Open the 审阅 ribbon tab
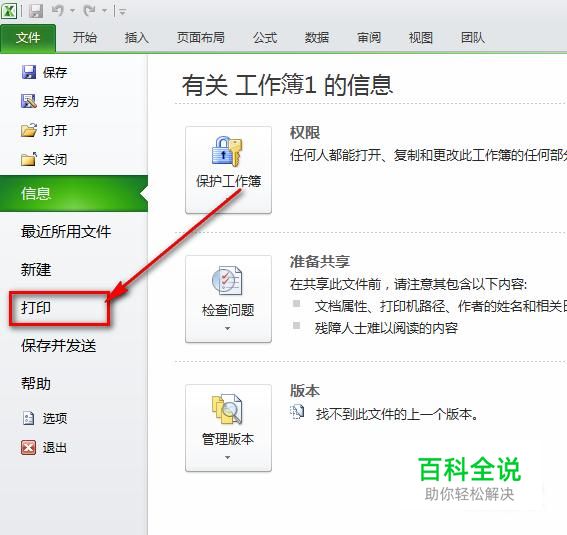The height and width of the screenshot is (535, 567). 369,38
